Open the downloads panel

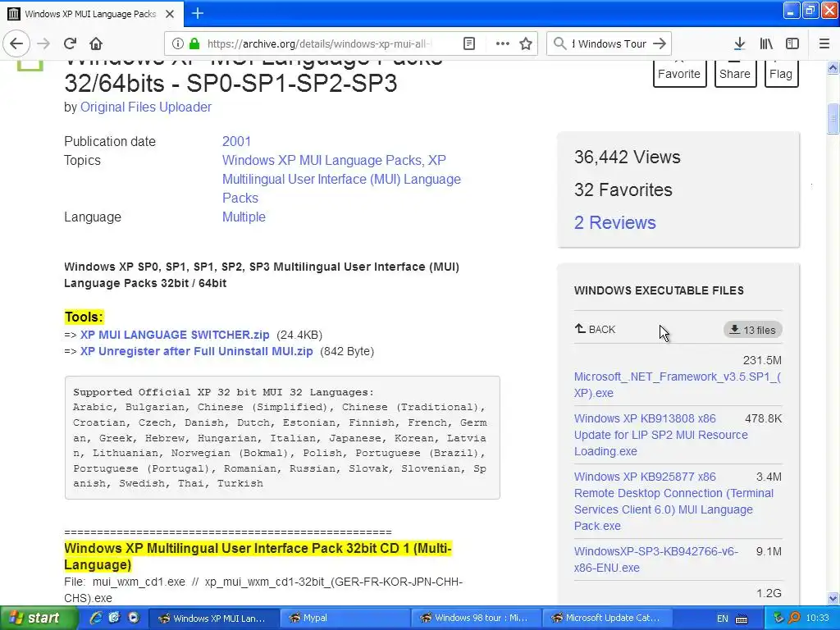[x=739, y=43]
